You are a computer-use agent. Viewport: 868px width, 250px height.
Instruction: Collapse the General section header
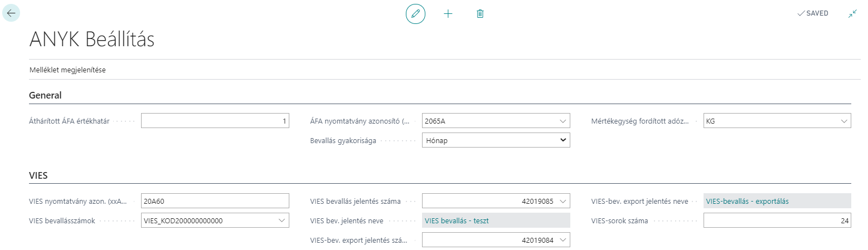45,95
